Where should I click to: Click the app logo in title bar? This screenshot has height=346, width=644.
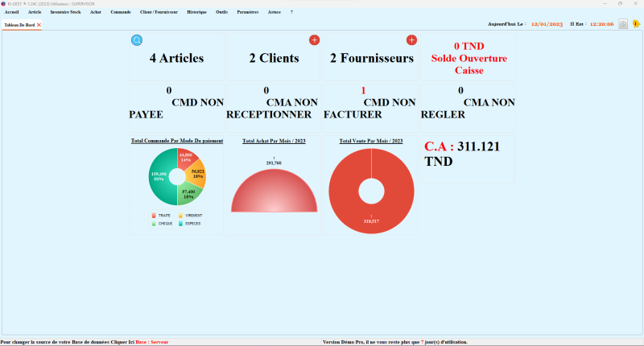click(x=3, y=3)
